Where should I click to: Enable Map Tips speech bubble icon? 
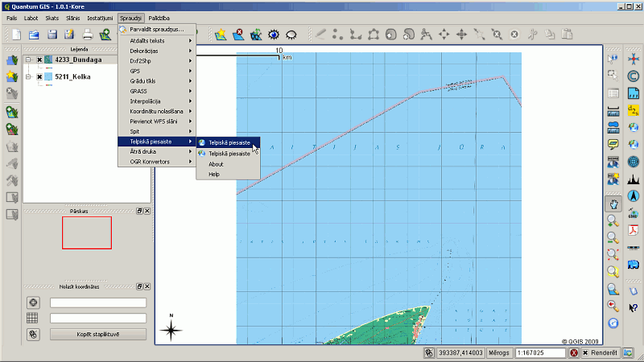click(613, 145)
